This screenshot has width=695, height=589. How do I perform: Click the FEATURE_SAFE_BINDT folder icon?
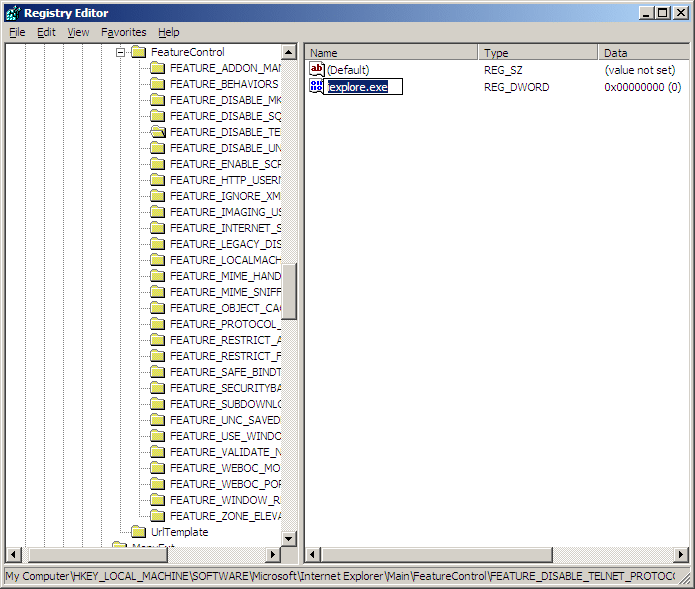click(157, 372)
